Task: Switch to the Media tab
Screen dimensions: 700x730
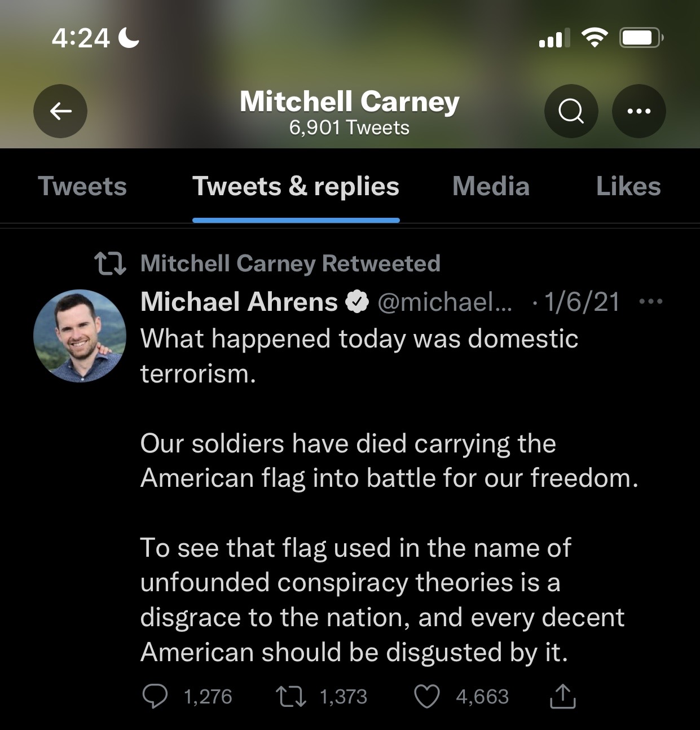Action: tap(491, 187)
